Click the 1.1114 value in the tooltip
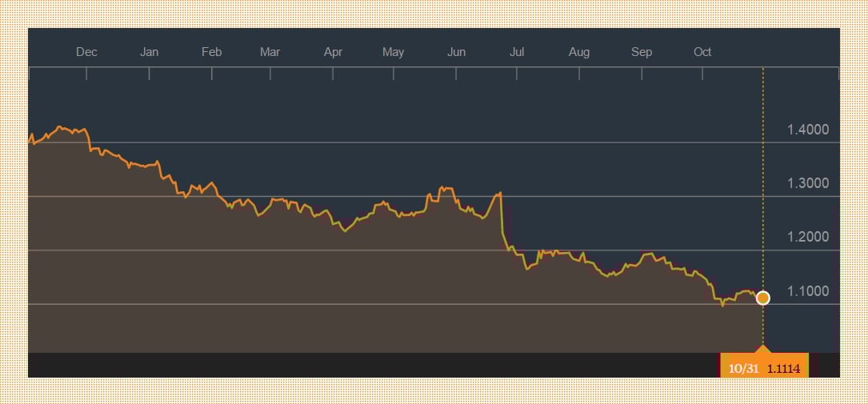868x404 pixels. pyautogui.click(x=783, y=369)
